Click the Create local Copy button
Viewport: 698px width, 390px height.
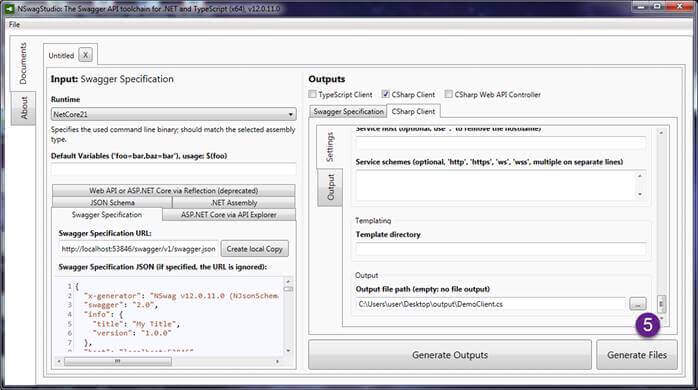click(255, 249)
